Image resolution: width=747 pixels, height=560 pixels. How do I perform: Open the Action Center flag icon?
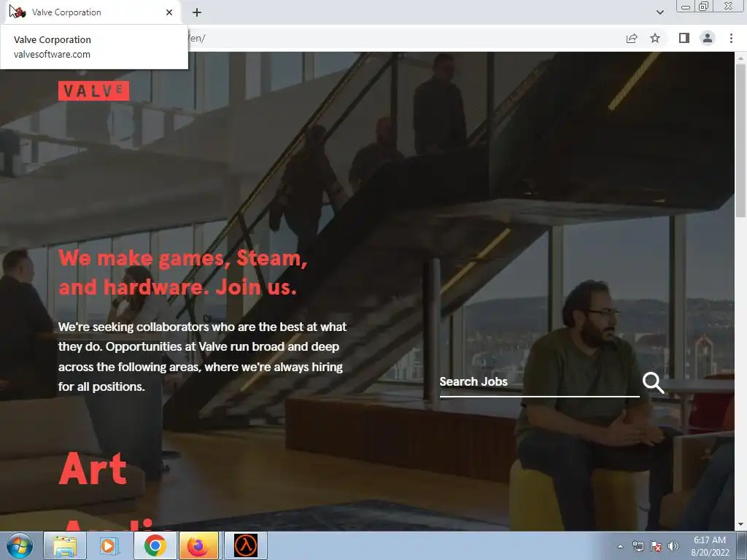656,547
